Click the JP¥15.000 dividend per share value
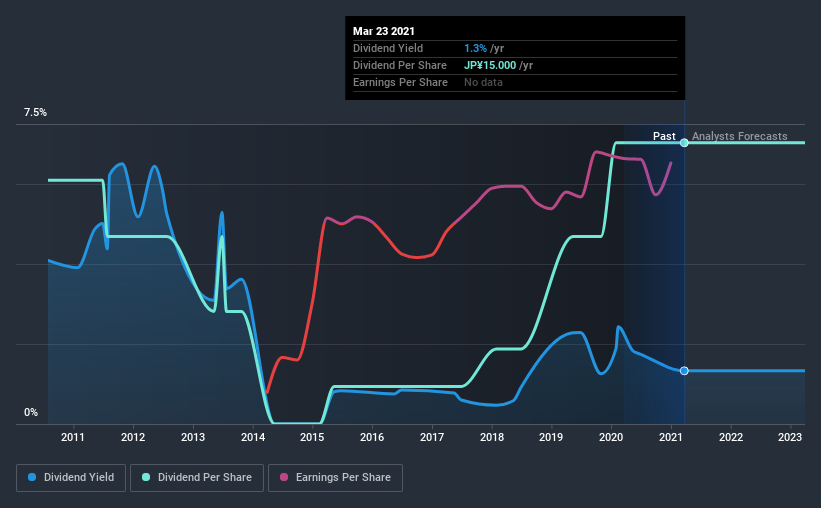Image resolution: width=821 pixels, height=508 pixels. point(490,65)
